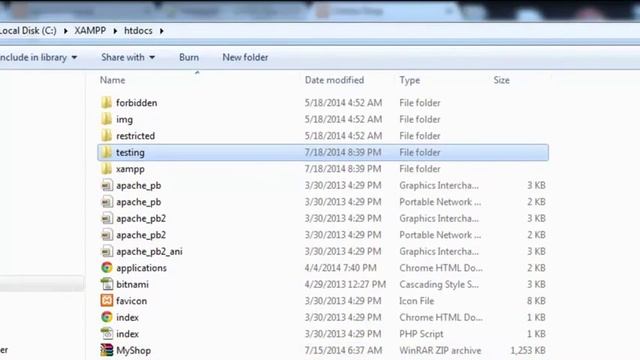Image resolution: width=640 pixels, height=360 pixels.
Task: Select the restricted folder icon
Action: (107, 136)
